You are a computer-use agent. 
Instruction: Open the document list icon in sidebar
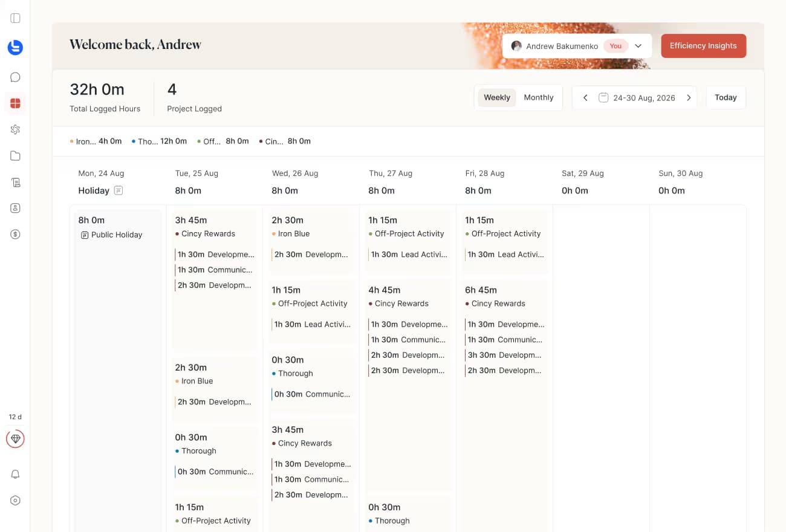pos(16,182)
